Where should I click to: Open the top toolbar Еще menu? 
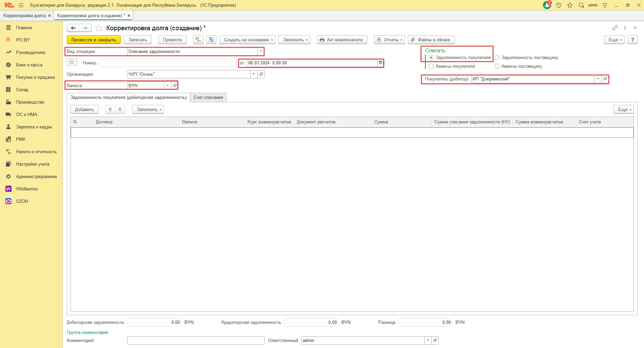614,40
